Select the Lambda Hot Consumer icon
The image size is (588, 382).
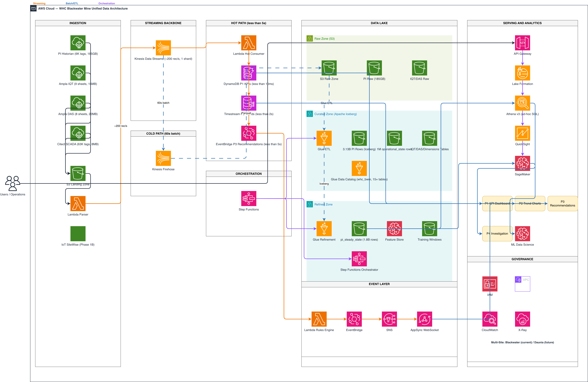(x=249, y=43)
